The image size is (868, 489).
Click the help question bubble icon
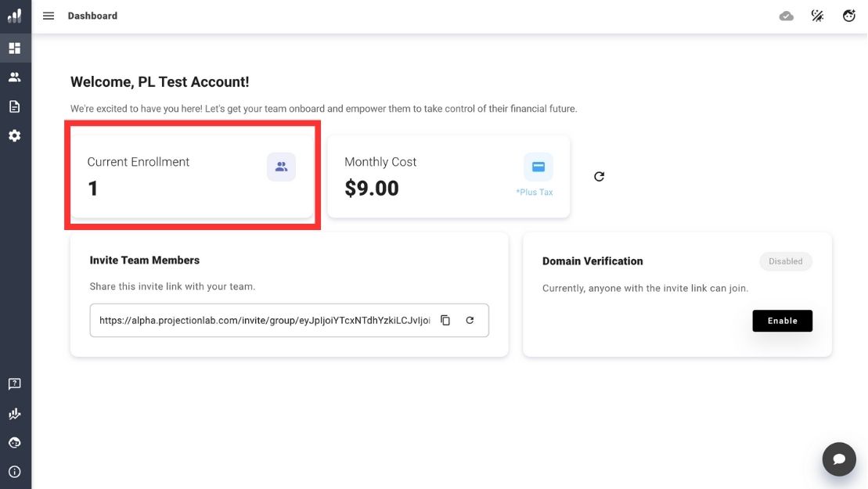pos(15,384)
